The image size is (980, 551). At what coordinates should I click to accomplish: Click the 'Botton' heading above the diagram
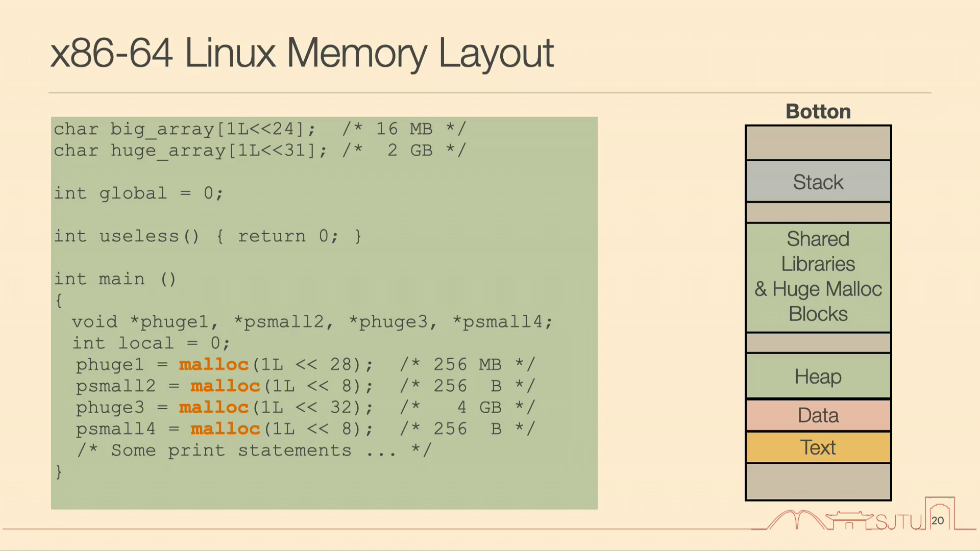(x=818, y=112)
